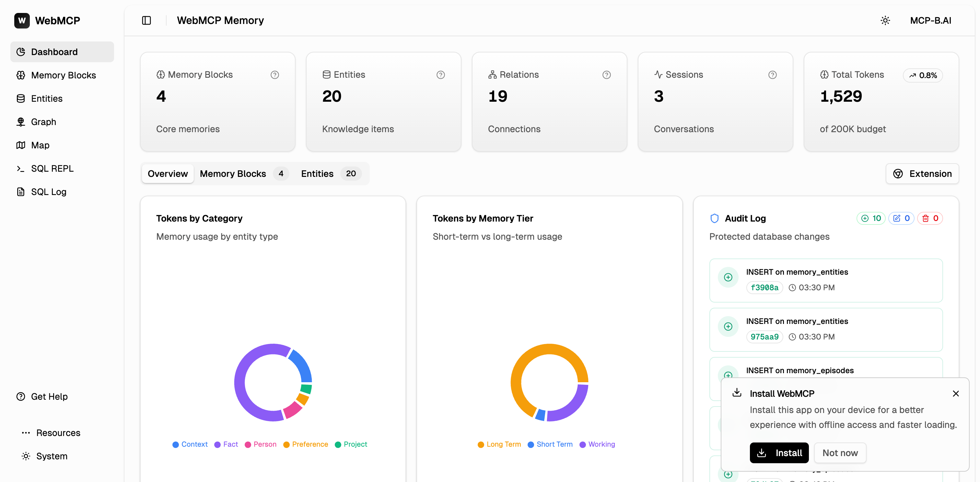The height and width of the screenshot is (482, 980).
Task: Collapse the sidebar using the panel toggle
Action: click(x=146, y=20)
